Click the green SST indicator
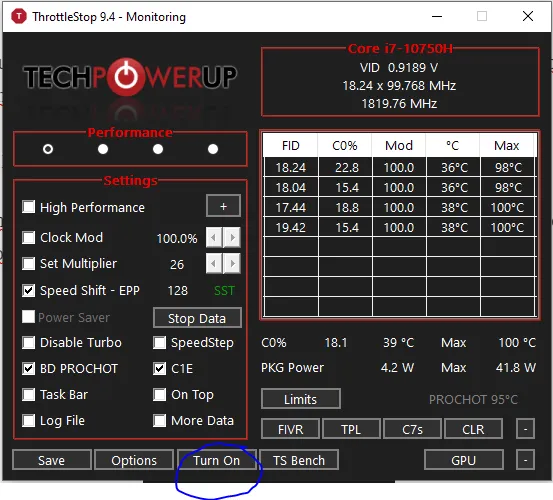The image size is (553, 500). point(224,291)
